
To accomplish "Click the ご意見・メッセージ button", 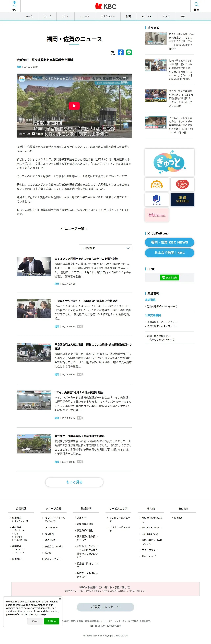I will tap(105, 607).
